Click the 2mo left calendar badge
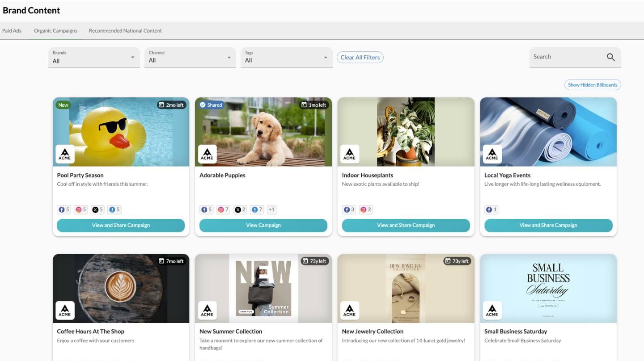This screenshot has height=361, width=644. 172,105
